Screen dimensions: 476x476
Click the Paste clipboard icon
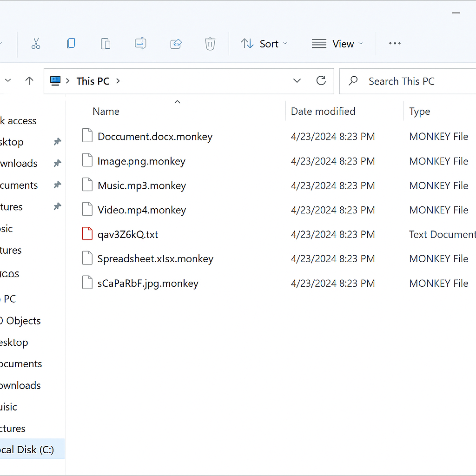click(x=106, y=44)
